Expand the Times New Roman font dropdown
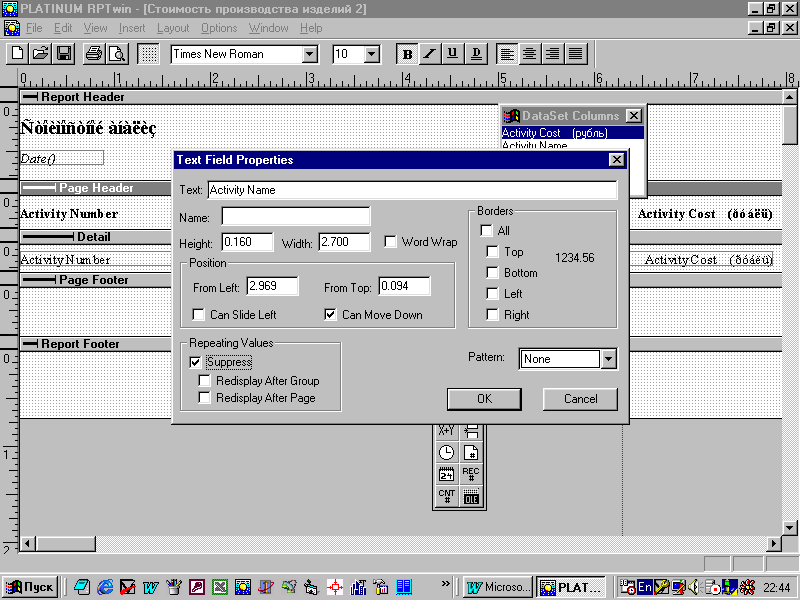 [309, 55]
